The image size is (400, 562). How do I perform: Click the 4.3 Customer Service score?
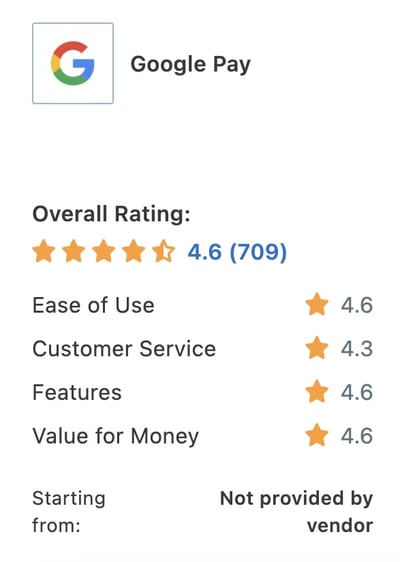coord(357,349)
